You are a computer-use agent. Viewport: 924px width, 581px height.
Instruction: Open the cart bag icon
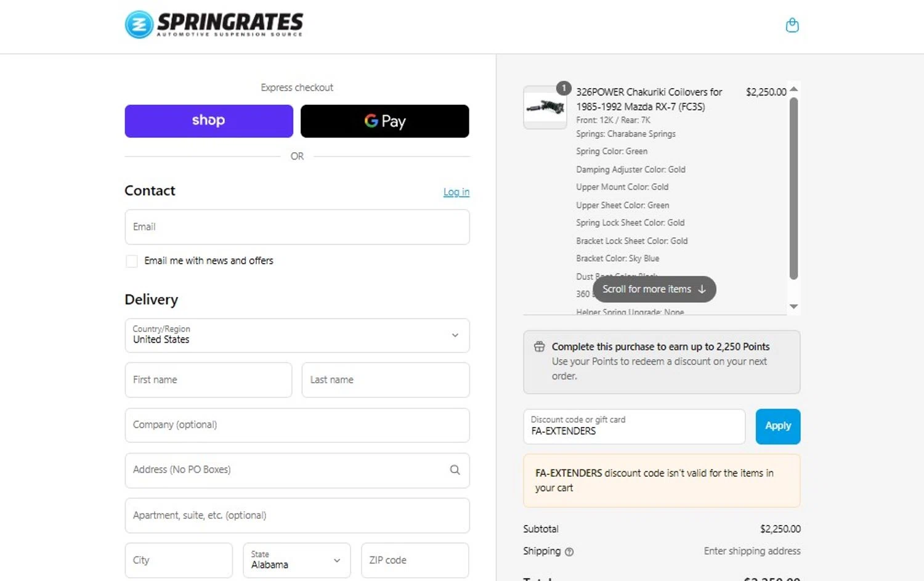(x=792, y=25)
